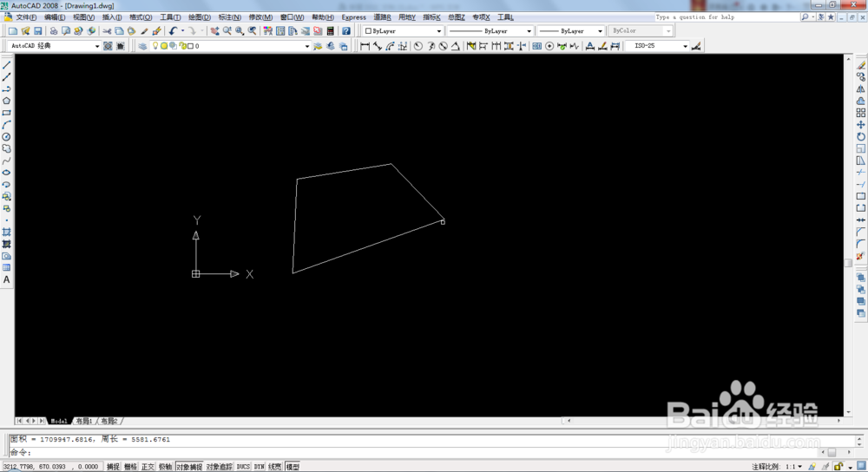Click the Undo arrow icon

click(174, 31)
